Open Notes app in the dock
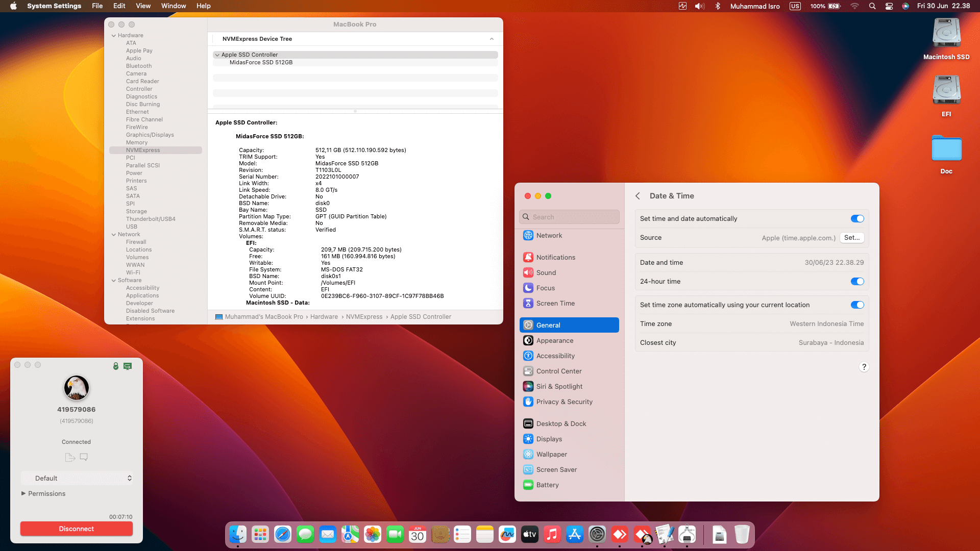The image size is (980, 551). point(485,534)
